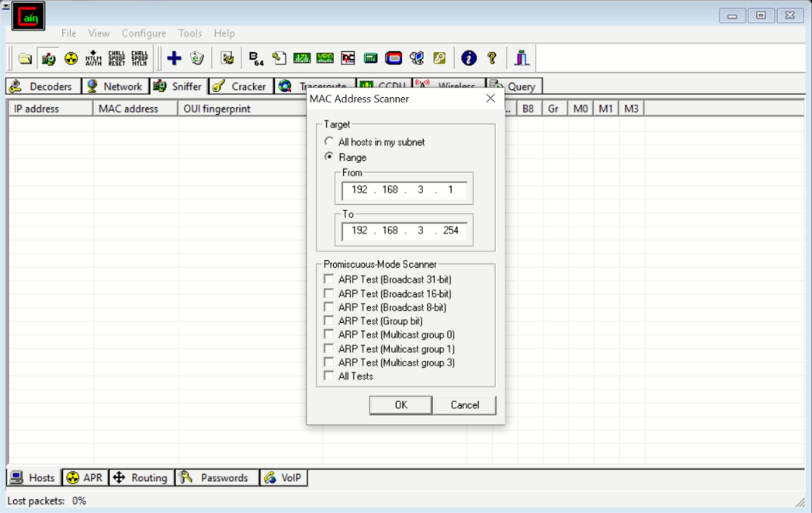Click the open folder toolbar icon

[x=25, y=58]
